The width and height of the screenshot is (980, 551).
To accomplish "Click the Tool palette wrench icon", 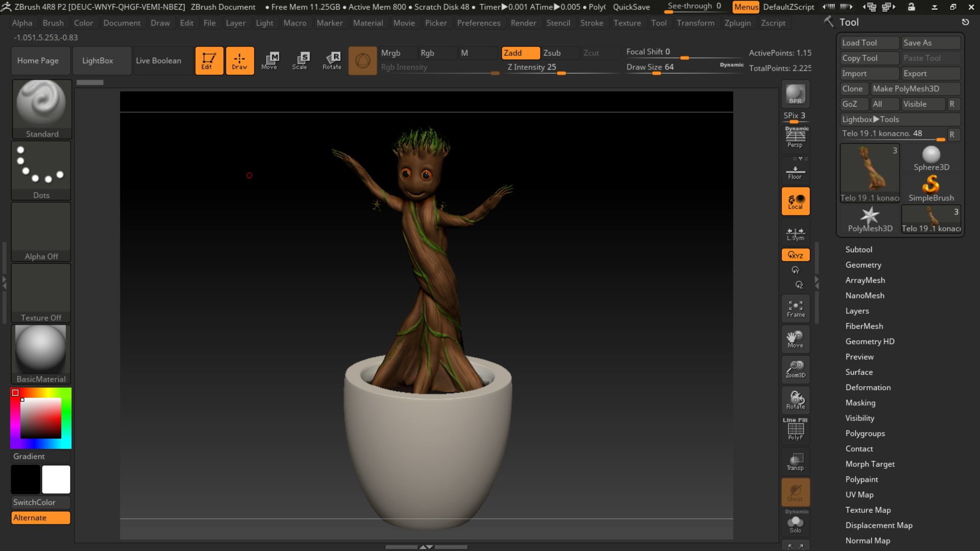I will click(829, 22).
